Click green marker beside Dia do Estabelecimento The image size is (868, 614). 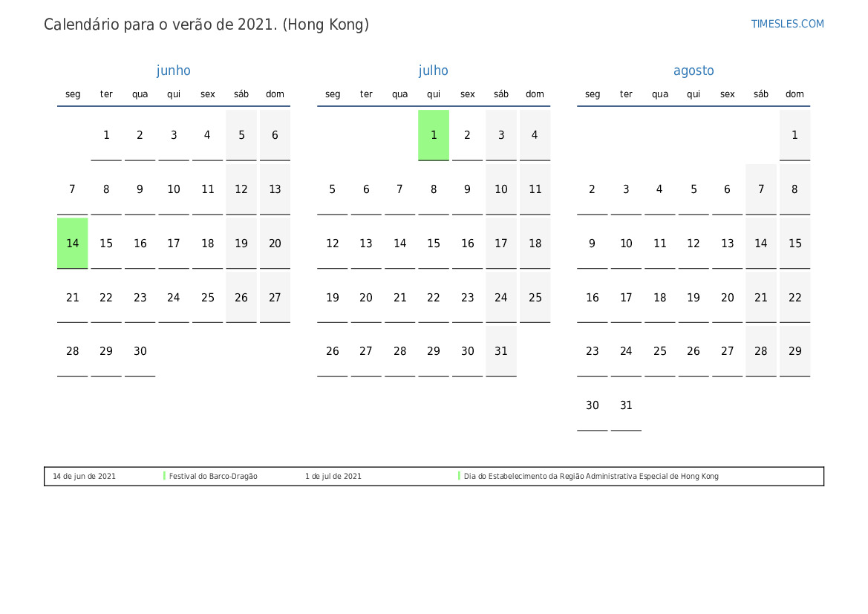coord(459,476)
